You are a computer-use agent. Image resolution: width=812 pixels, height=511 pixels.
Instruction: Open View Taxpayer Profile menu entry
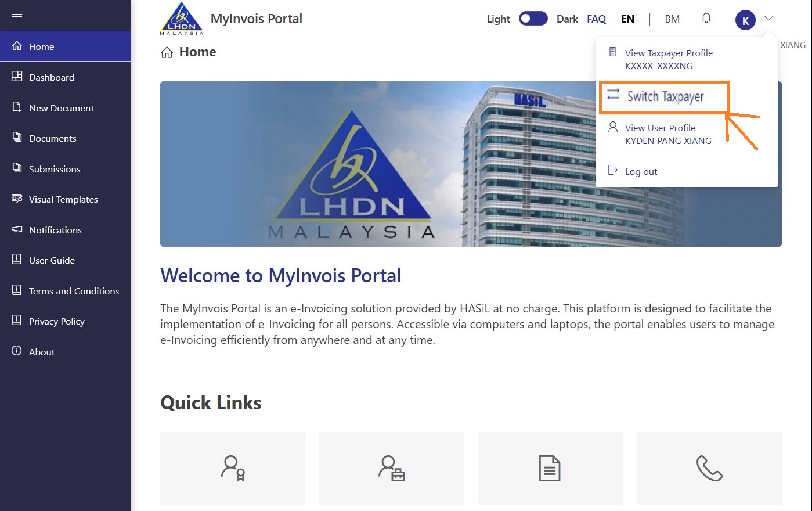tap(669, 59)
